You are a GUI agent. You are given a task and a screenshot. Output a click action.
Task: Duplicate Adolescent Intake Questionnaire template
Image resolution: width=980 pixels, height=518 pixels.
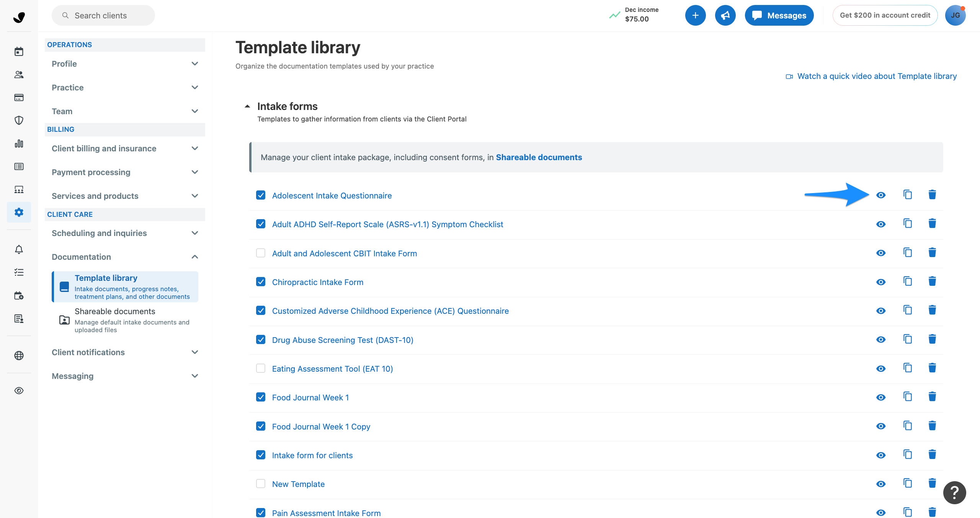click(x=908, y=195)
